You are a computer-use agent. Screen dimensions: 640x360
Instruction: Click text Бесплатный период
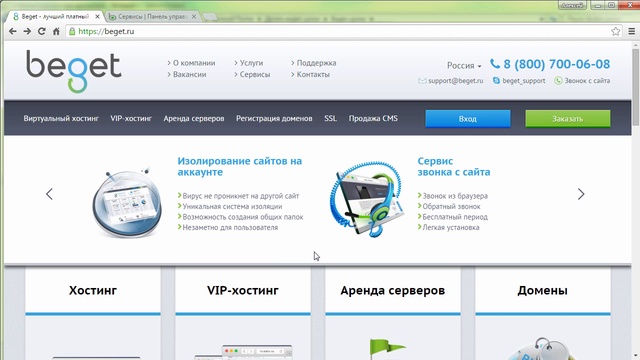tap(455, 217)
